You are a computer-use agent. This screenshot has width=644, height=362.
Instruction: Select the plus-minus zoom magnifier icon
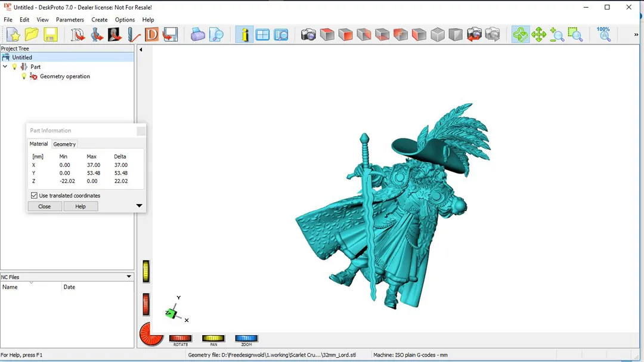(557, 35)
